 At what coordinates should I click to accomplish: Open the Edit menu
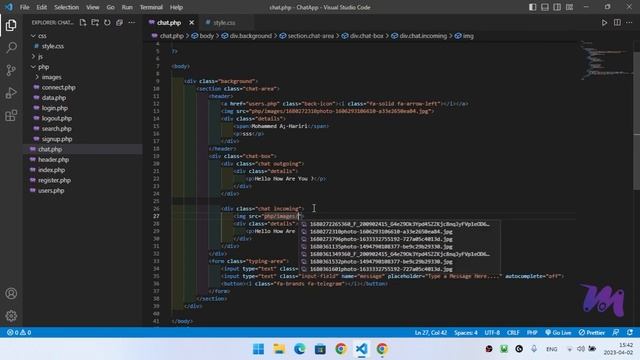click(x=41, y=7)
